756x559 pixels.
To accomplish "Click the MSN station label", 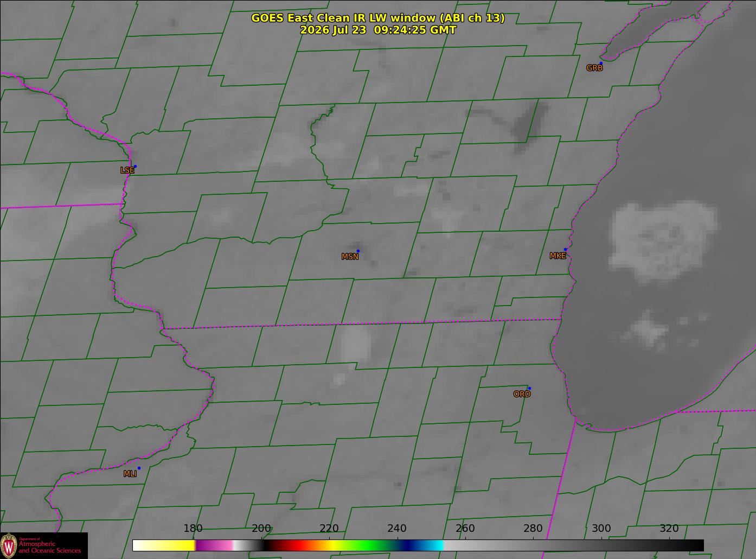I will (350, 257).
